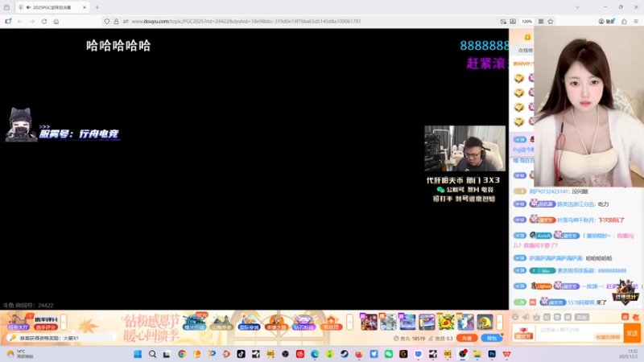Click the orange 充值 recharge button
The height and width of the screenshot is (362, 644).
click(467, 338)
